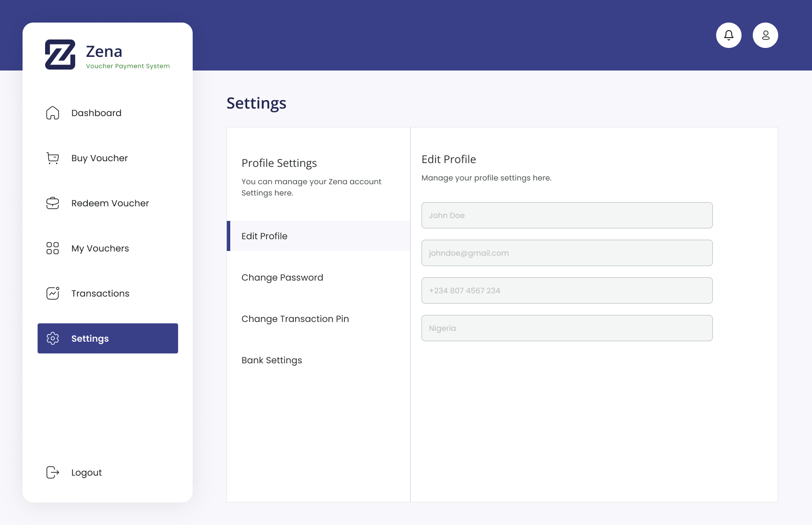Click the Zena brand name text
This screenshot has width=812, height=525.
point(104,51)
